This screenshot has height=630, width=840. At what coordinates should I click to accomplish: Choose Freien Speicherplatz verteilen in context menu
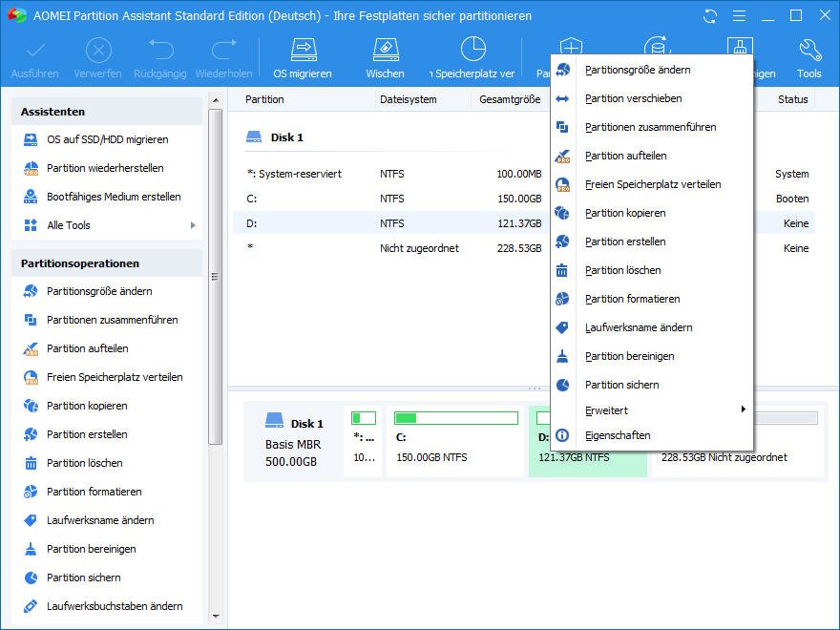652,184
